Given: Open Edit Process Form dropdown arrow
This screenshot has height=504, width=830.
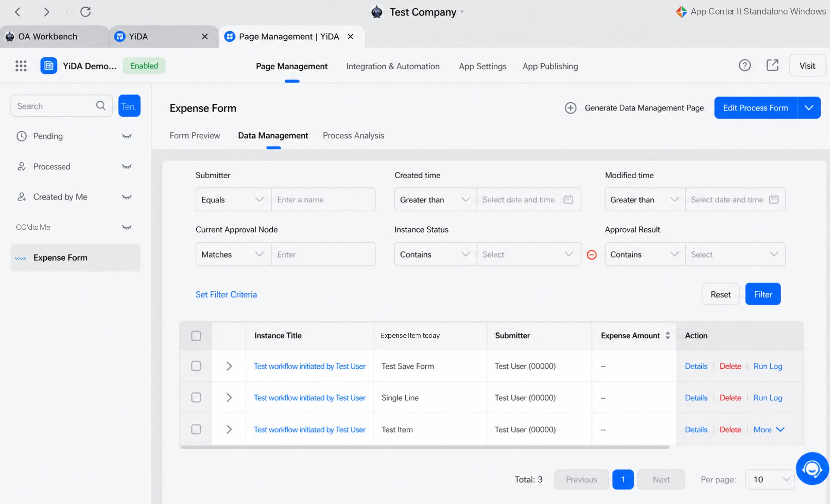Looking at the screenshot, I should [809, 108].
